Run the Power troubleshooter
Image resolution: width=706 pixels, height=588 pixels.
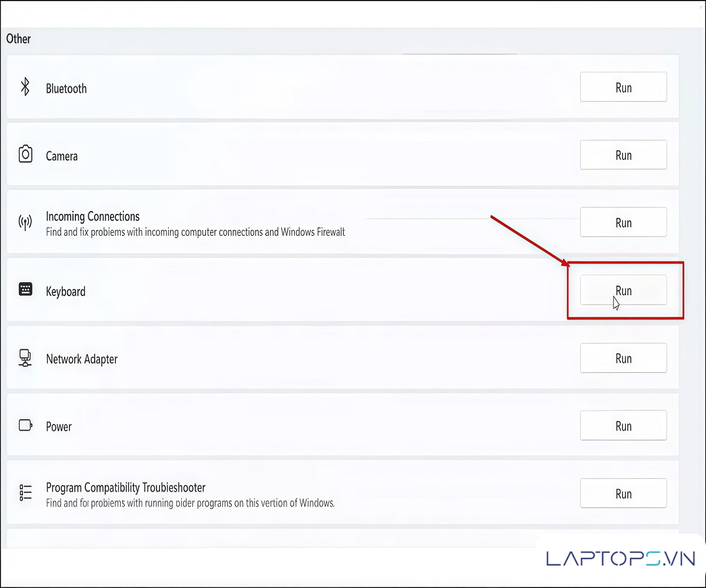(623, 426)
